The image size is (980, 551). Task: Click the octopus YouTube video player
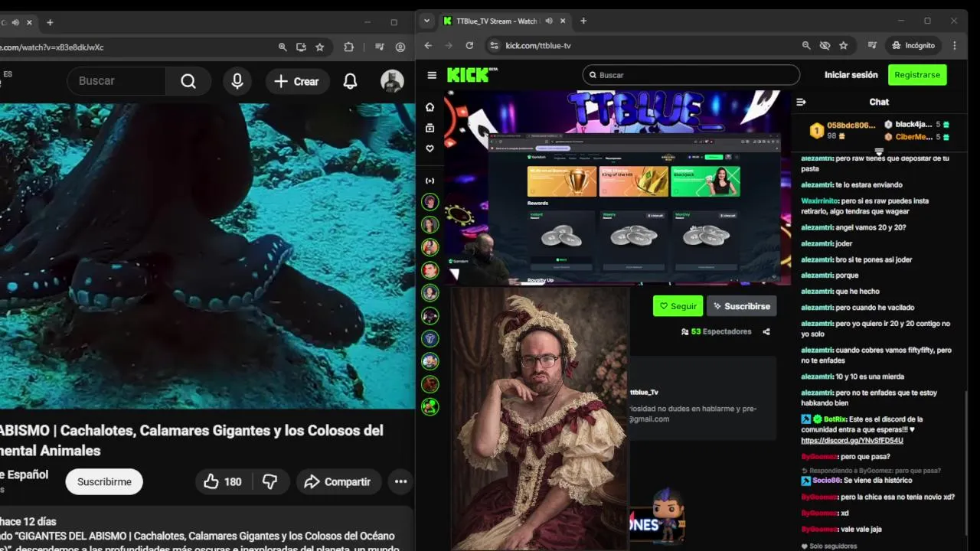coord(207,256)
